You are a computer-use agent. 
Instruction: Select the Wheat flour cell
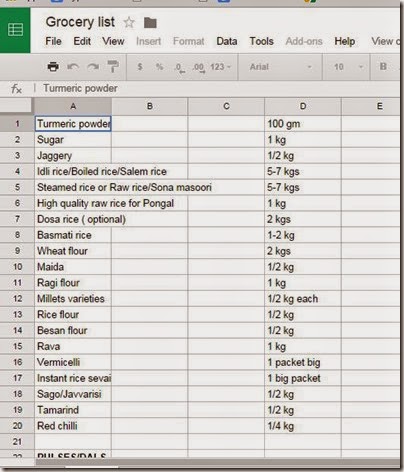point(73,251)
